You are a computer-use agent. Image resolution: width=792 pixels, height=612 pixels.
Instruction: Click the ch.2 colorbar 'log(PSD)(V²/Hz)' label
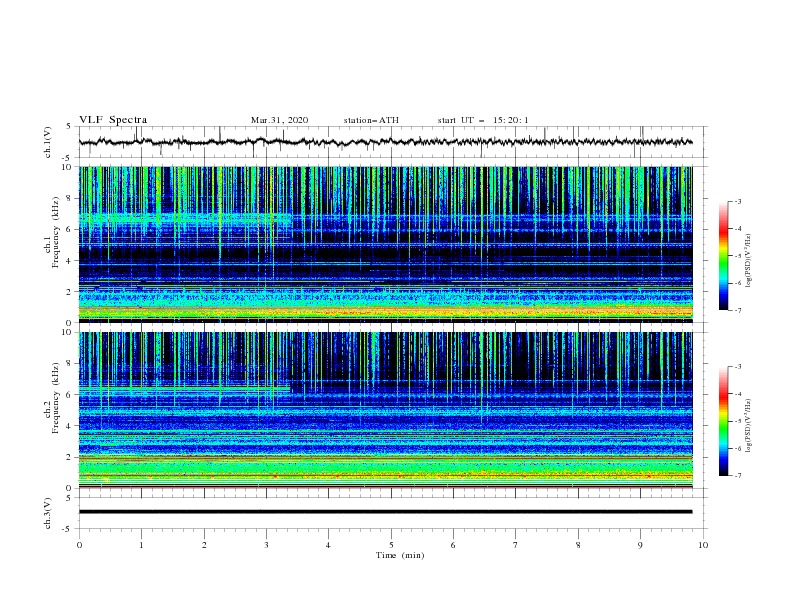pyautogui.click(x=748, y=425)
